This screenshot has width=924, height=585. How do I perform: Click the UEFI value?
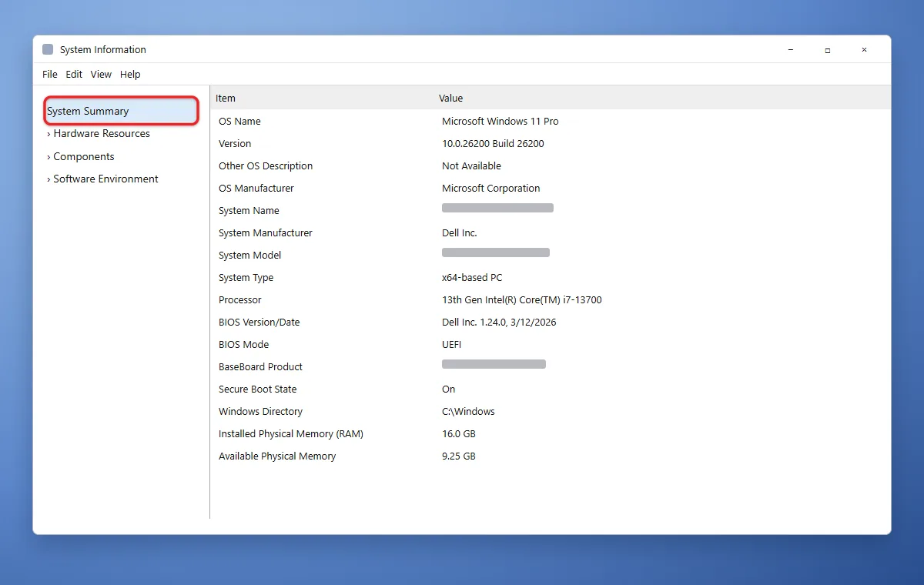pos(452,345)
